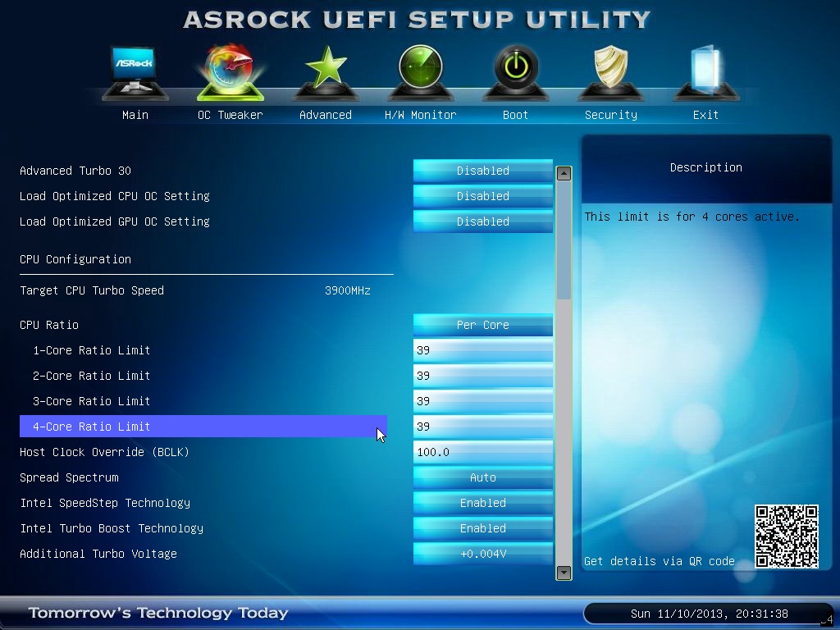This screenshot has width=840, height=630.
Task: Open the Advanced Turbo 30 Disabled dropdown
Action: (482, 171)
